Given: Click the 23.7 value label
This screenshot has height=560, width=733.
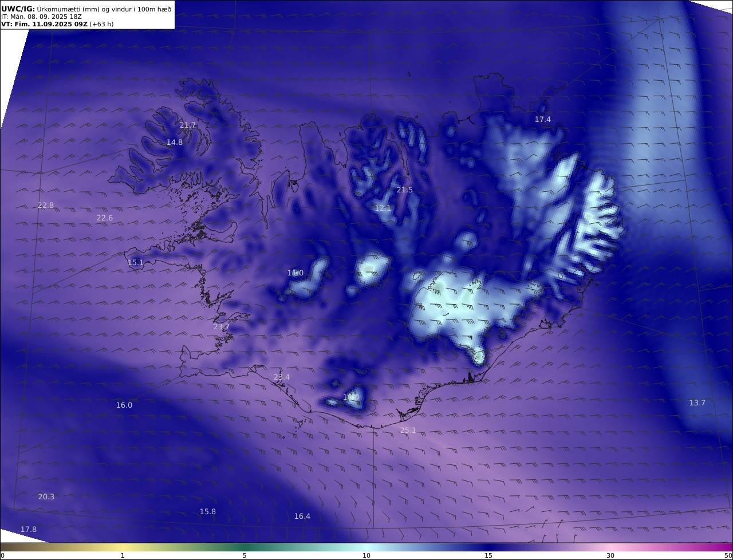Looking at the screenshot, I should pyautogui.click(x=221, y=326).
